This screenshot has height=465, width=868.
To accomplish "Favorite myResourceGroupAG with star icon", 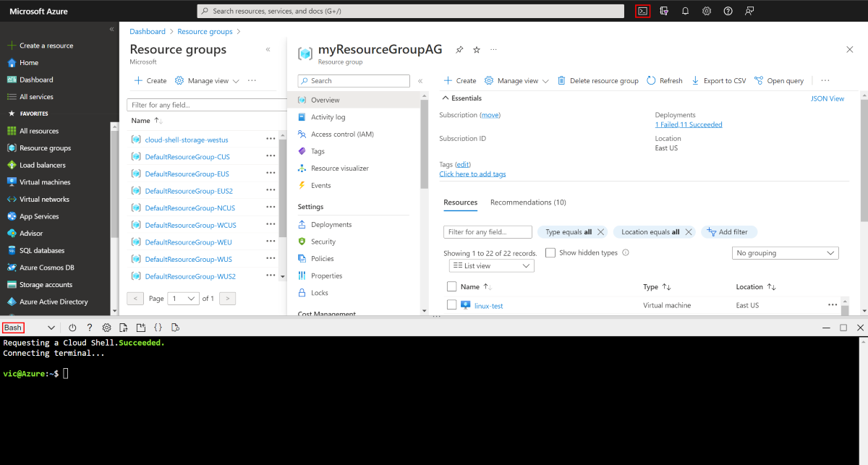I will pos(477,50).
